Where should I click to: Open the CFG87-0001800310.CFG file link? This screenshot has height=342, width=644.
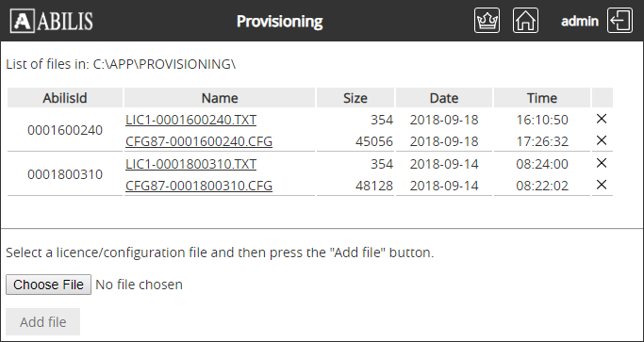point(199,186)
